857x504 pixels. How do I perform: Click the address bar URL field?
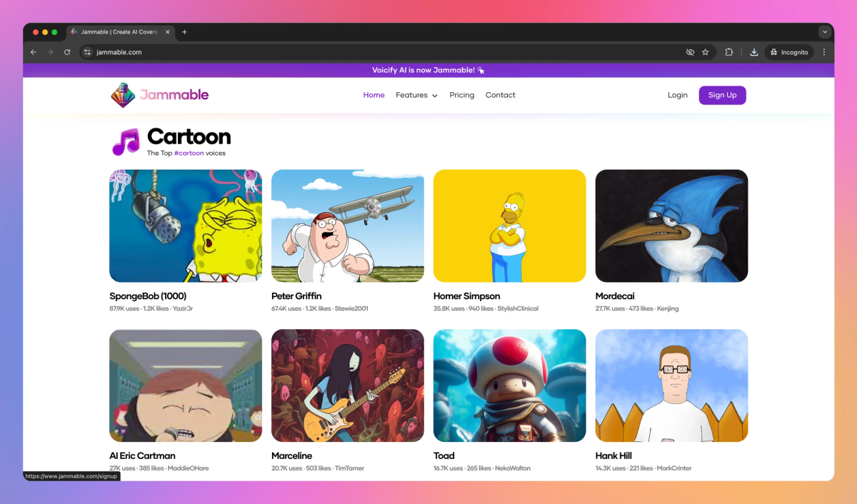[386, 52]
